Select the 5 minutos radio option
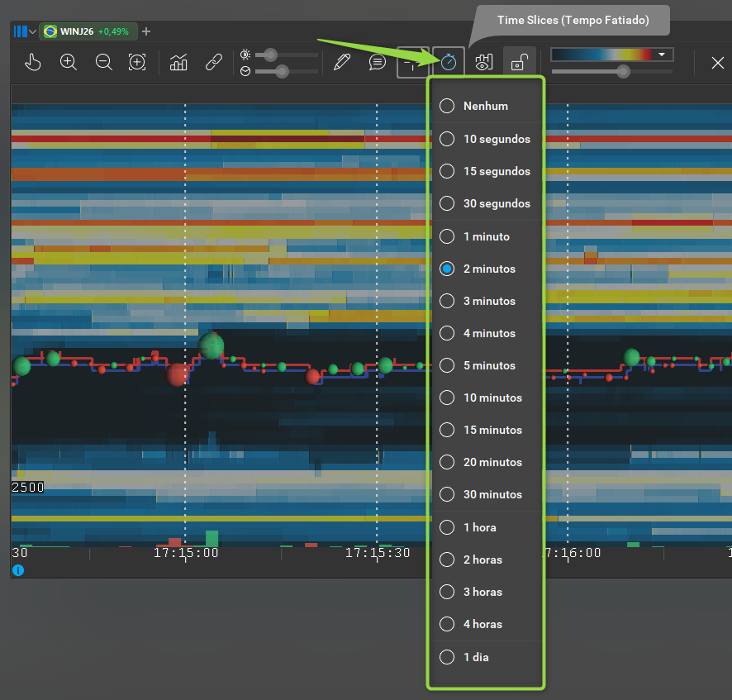 (x=486, y=365)
